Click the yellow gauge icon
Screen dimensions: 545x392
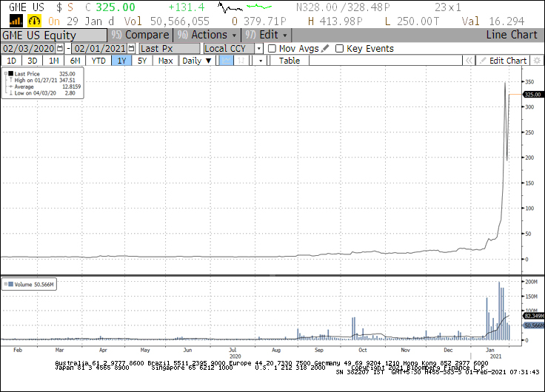(34, 21)
